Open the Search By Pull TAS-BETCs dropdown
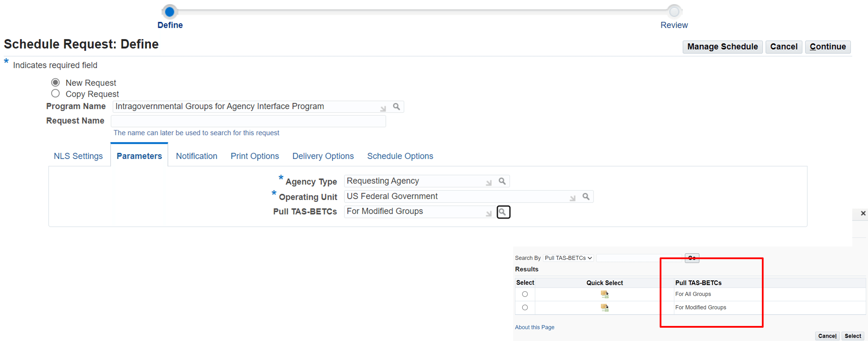Viewport: 868px width, 341px height. coord(568,258)
